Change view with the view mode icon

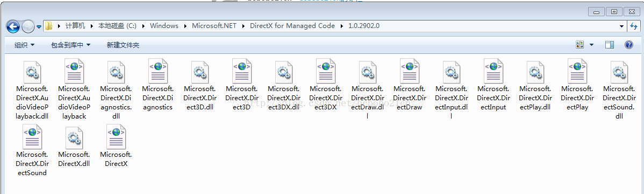click(x=580, y=45)
